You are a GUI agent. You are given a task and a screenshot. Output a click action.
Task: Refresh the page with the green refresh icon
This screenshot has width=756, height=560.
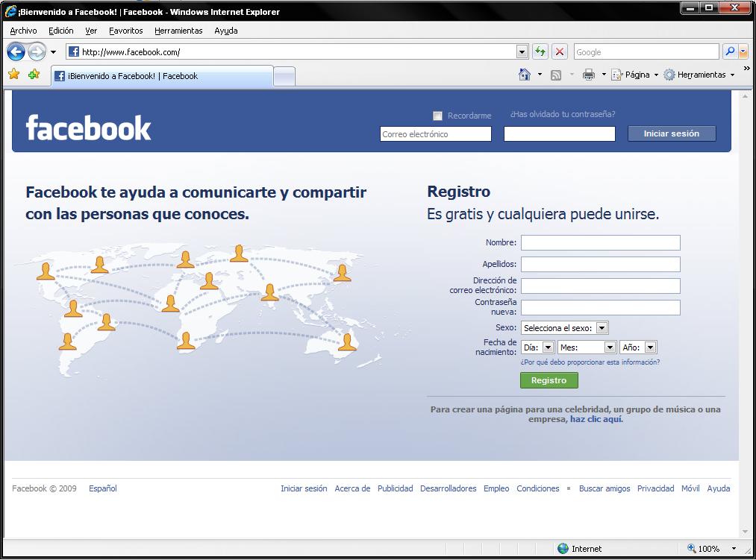(x=539, y=51)
